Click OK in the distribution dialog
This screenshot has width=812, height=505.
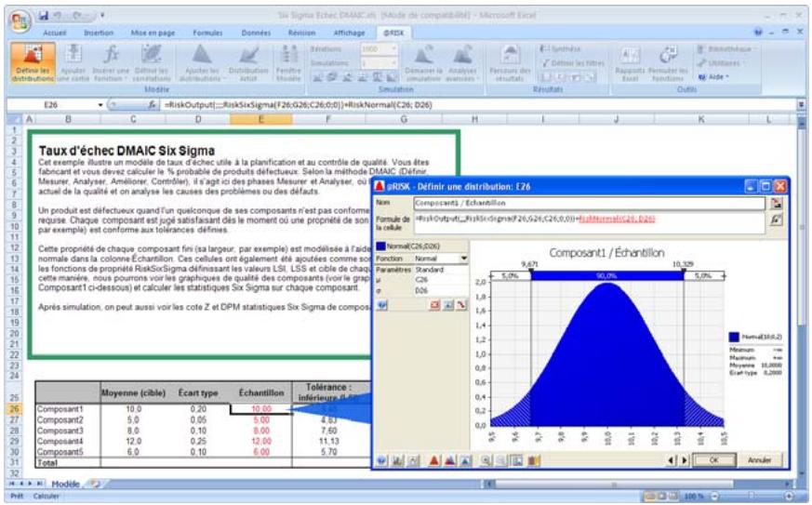[x=713, y=459]
